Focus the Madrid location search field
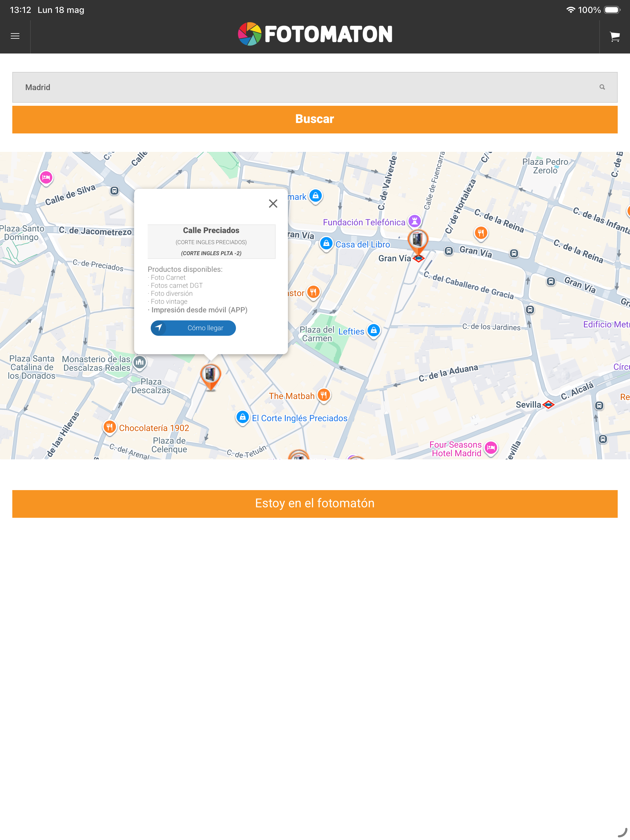This screenshot has height=840, width=630. point(315,87)
